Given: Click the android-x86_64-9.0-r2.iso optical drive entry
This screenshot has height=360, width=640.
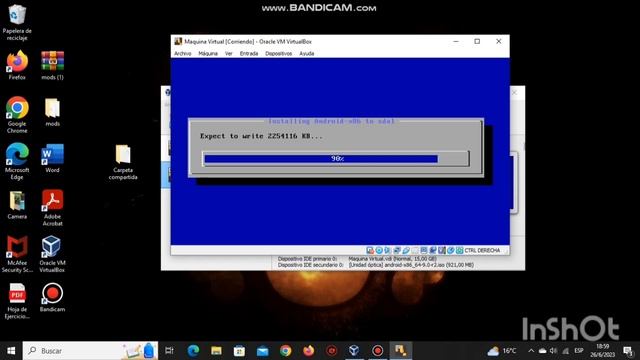Looking at the screenshot, I should (x=411, y=265).
